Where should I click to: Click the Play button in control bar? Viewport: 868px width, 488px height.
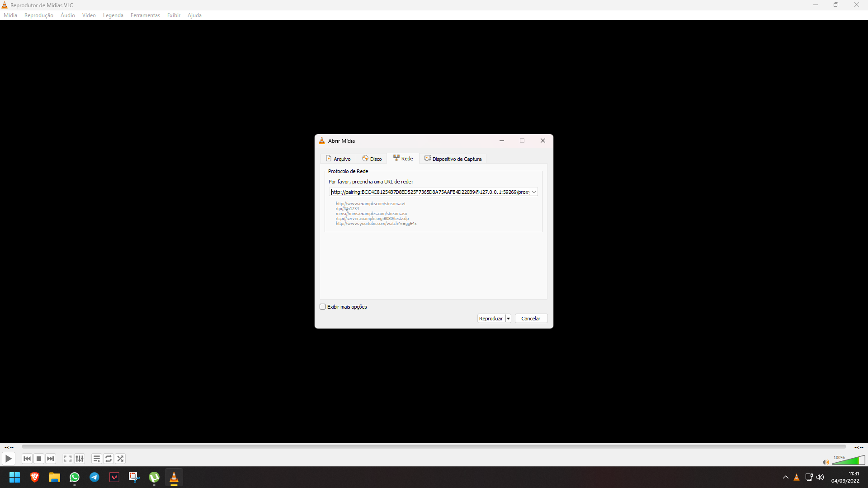(8, 459)
